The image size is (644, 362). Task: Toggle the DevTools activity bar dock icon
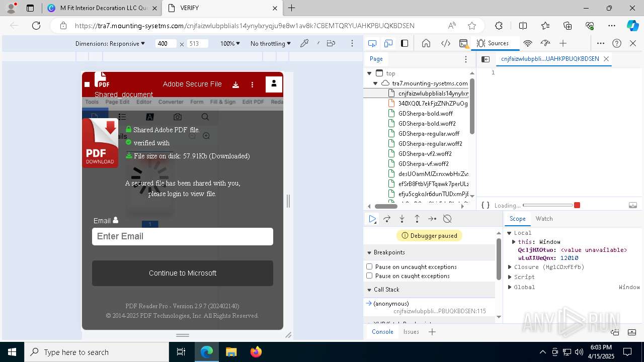click(x=405, y=43)
